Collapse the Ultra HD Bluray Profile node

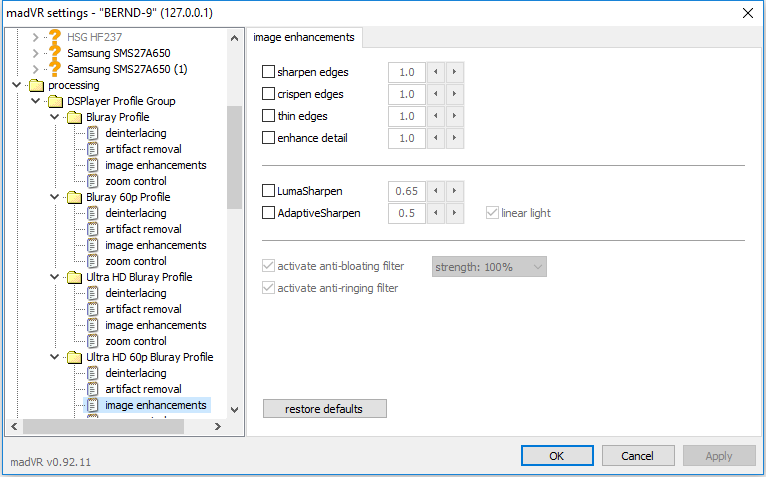[x=55, y=277]
